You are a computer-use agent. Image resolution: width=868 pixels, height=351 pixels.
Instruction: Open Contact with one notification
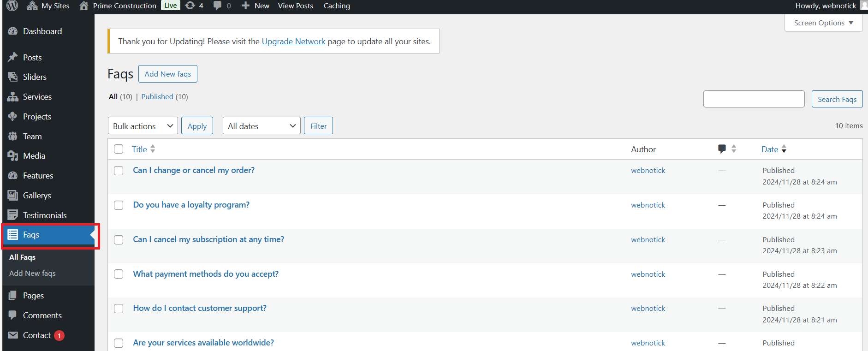pos(37,335)
